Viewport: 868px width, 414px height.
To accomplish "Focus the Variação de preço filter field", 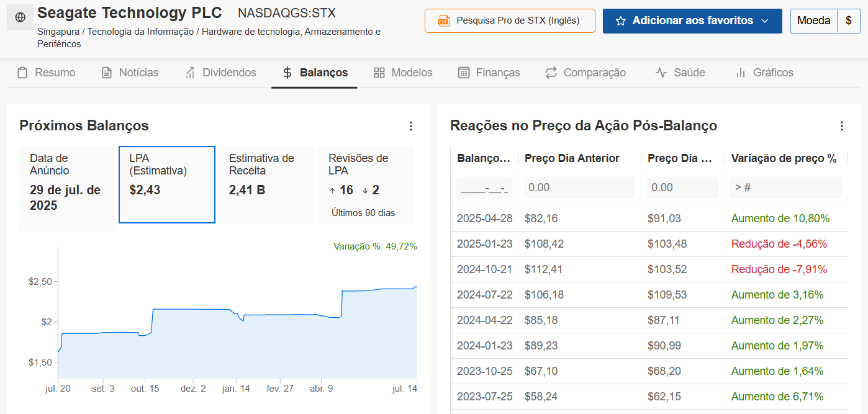I will click(x=786, y=187).
